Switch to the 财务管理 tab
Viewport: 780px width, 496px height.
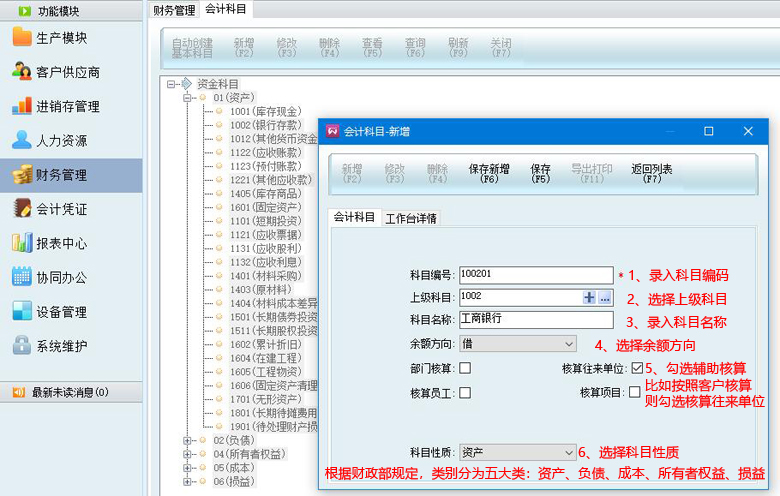click(x=174, y=10)
